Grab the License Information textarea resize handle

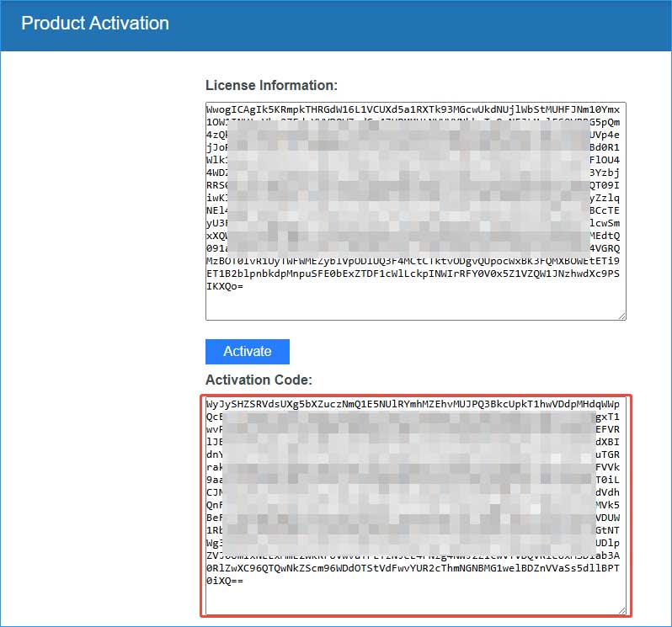[621, 316]
